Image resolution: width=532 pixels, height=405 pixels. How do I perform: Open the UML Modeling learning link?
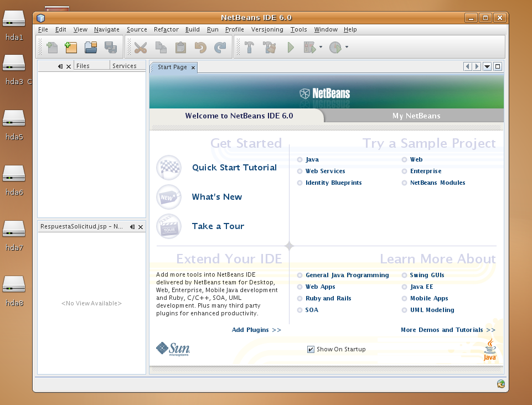click(432, 310)
